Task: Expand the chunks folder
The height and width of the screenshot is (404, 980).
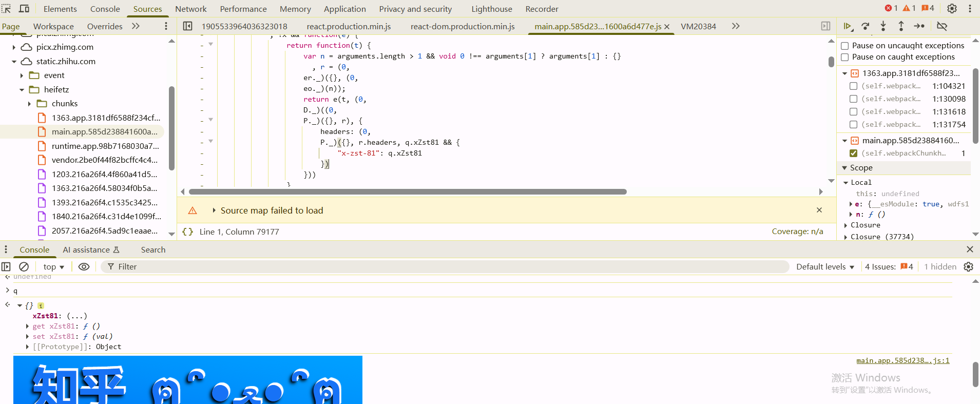Action: click(29, 104)
